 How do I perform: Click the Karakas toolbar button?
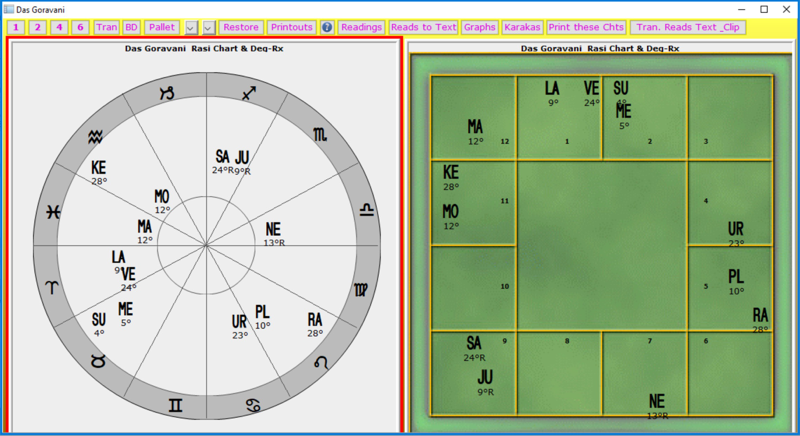523,27
